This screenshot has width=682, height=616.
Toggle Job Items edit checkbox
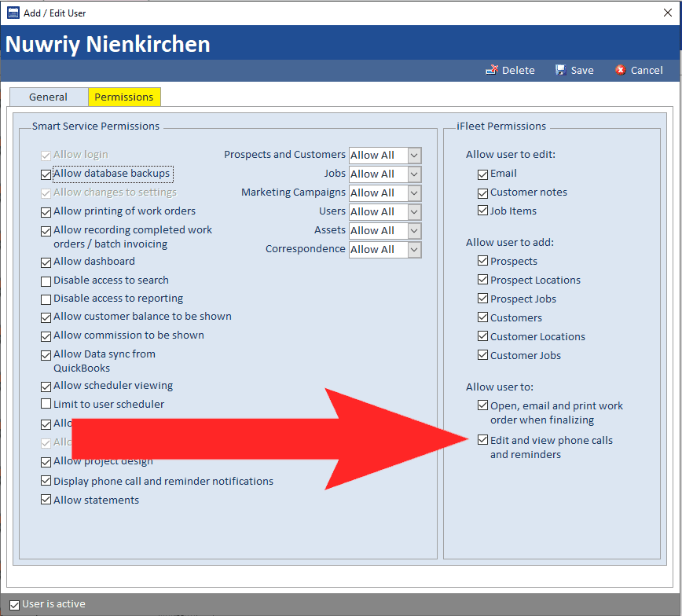(x=482, y=211)
